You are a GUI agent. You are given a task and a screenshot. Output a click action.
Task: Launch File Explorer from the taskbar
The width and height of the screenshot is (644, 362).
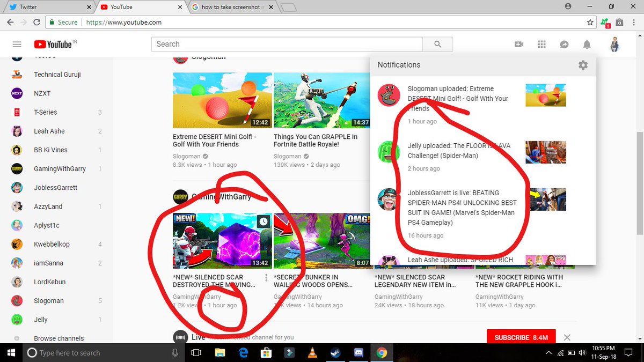(220, 352)
